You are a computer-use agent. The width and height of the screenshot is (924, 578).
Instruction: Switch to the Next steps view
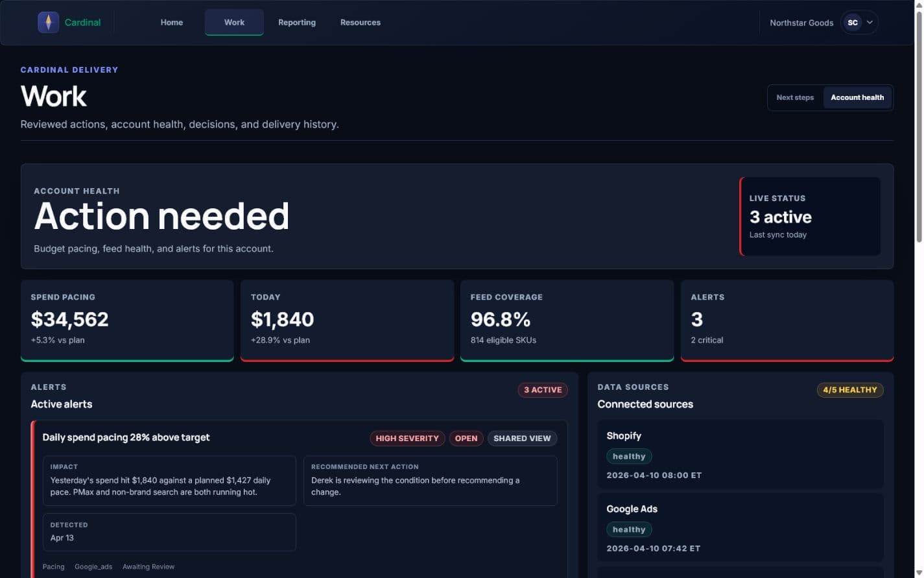tap(795, 97)
